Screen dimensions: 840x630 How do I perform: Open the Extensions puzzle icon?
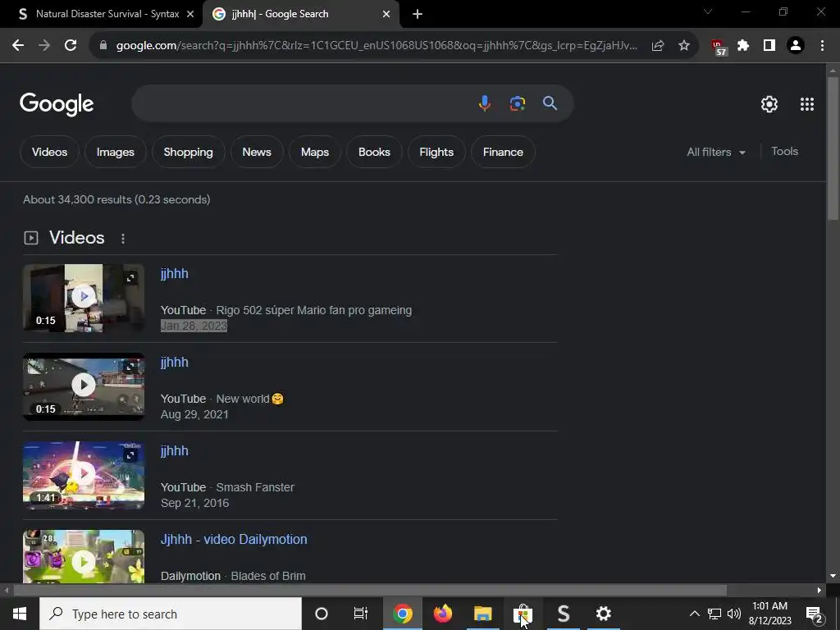pos(743,46)
